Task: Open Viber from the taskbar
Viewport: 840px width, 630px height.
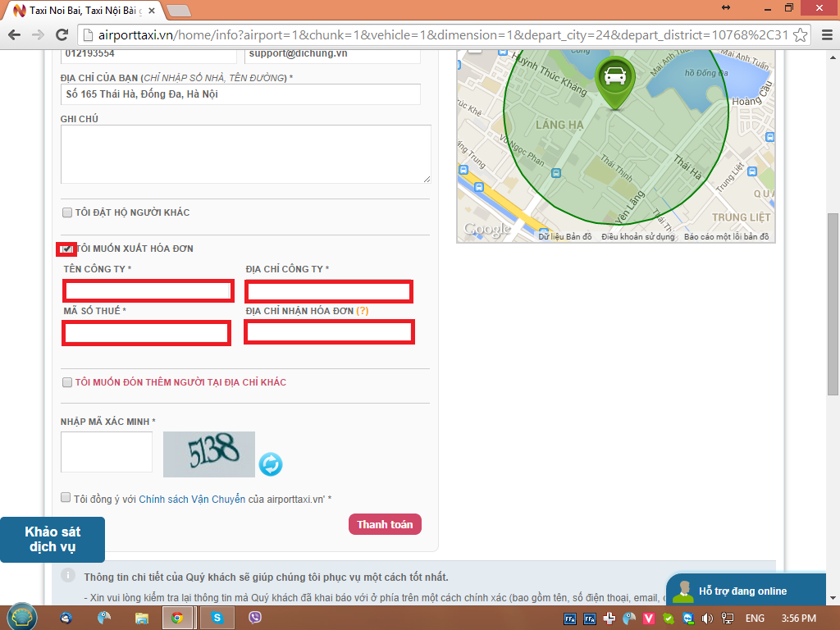Action: pos(255,618)
